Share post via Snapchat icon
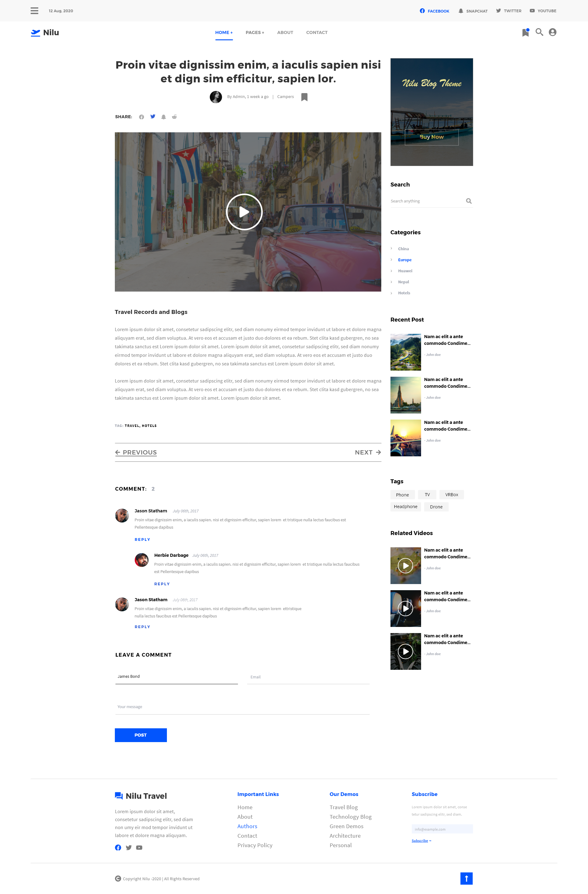 [164, 117]
